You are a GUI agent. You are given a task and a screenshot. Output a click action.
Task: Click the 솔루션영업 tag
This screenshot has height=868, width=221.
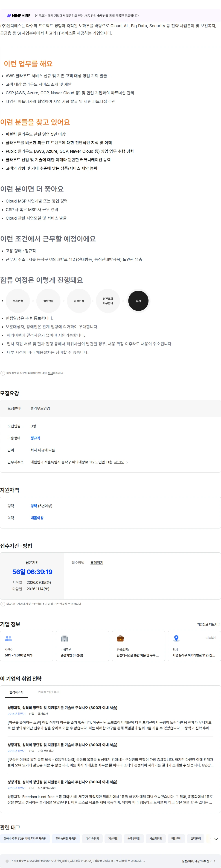[134, 838]
